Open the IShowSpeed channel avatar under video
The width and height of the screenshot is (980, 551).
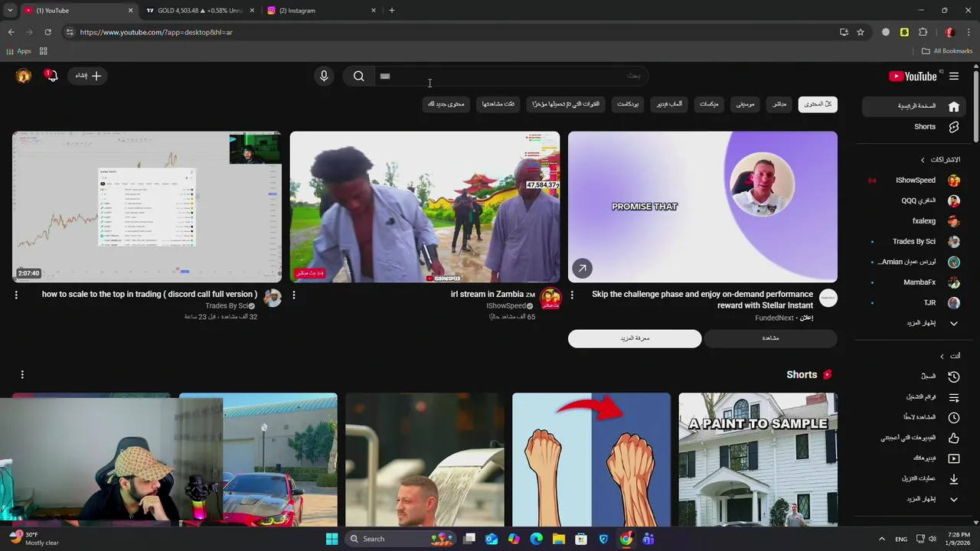pos(550,298)
